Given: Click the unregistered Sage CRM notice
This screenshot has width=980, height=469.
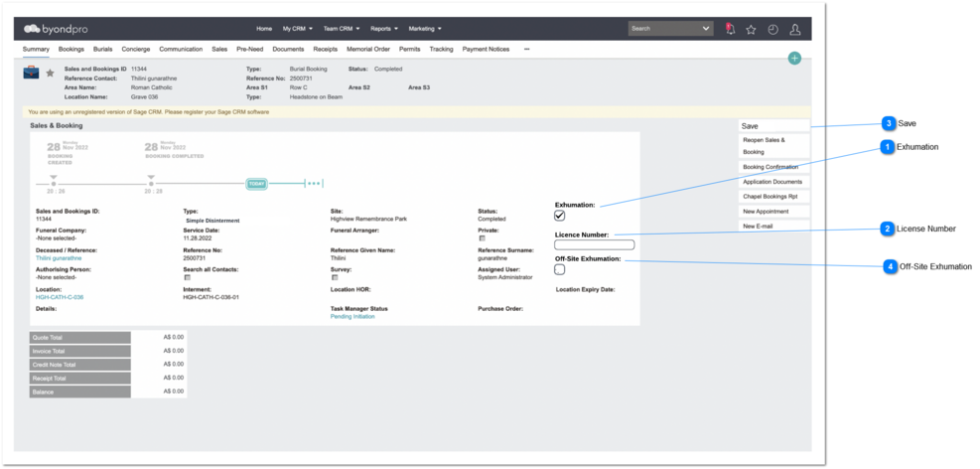Looking at the screenshot, I should pyautogui.click(x=149, y=112).
